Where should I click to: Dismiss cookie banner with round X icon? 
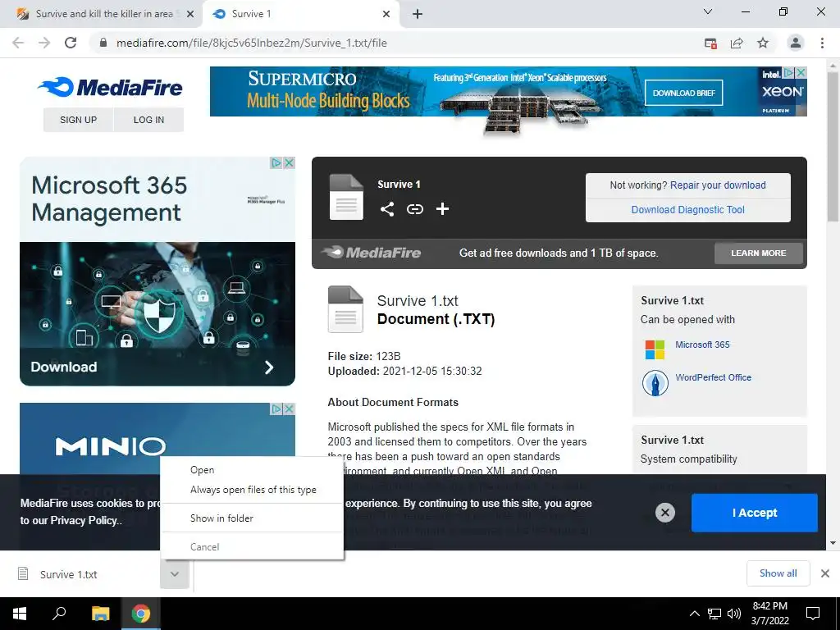664,513
